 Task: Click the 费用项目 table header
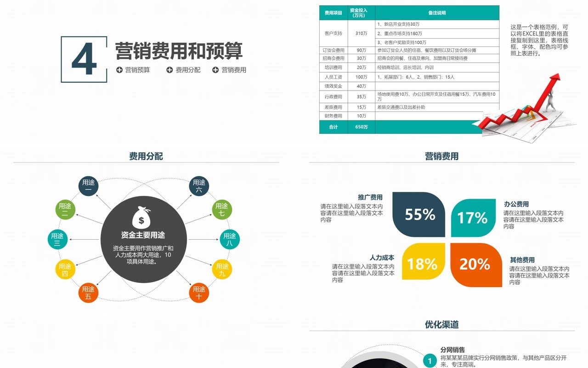click(x=334, y=13)
